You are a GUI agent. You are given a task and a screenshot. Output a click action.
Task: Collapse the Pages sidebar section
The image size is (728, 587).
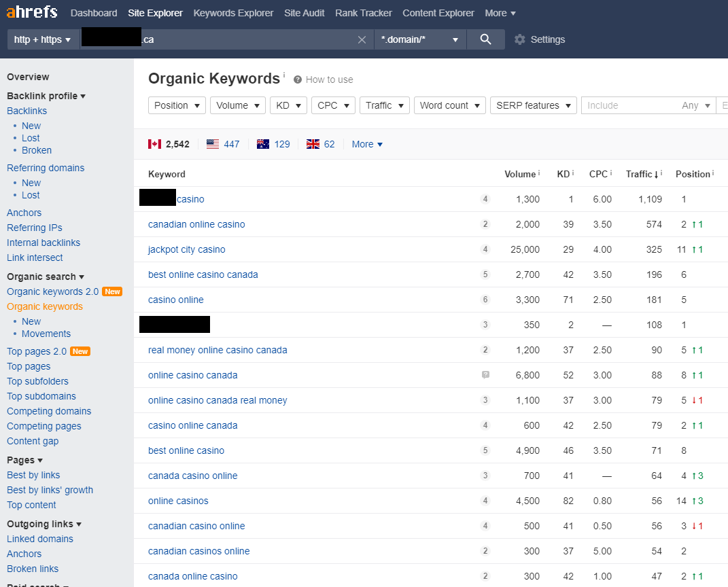[x=24, y=460]
